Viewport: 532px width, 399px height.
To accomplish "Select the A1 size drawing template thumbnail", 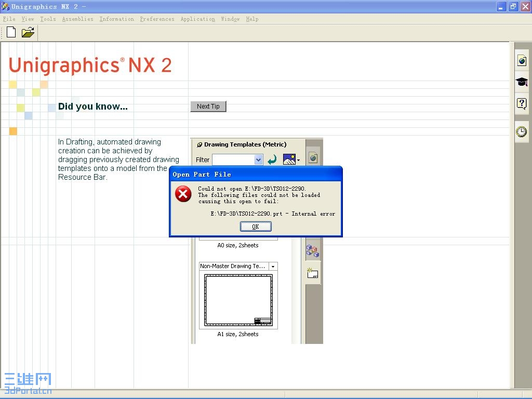I will [x=238, y=300].
